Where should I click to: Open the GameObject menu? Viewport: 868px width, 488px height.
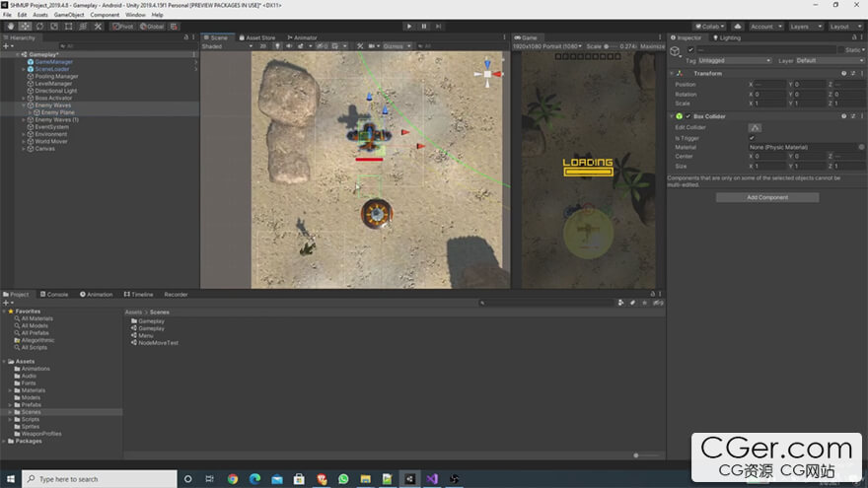pyautogui.click(x=69, y=15)
